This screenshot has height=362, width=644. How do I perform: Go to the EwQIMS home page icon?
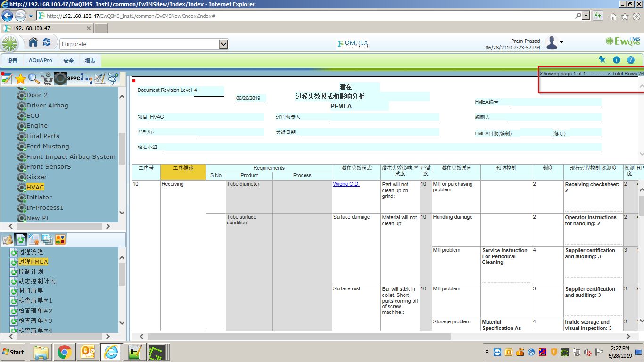33,42
